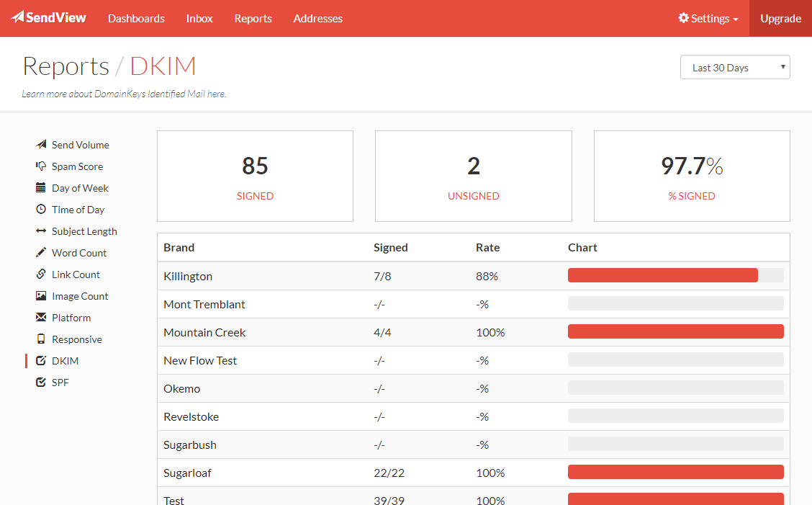Click the Platform envelope icon

(x=41, y=317)
